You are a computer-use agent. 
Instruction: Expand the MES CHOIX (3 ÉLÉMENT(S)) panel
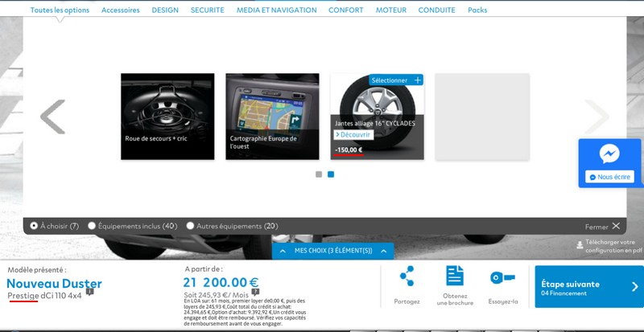coord(333,251)
